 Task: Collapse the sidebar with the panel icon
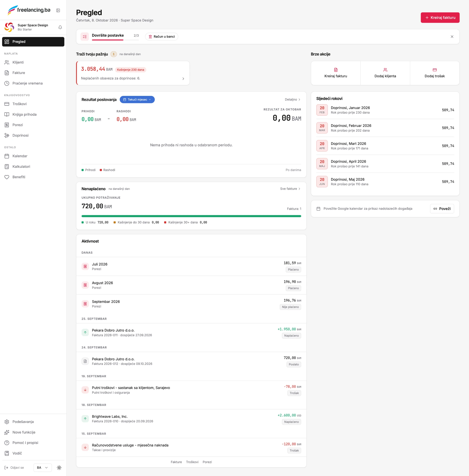pos(58,10)
